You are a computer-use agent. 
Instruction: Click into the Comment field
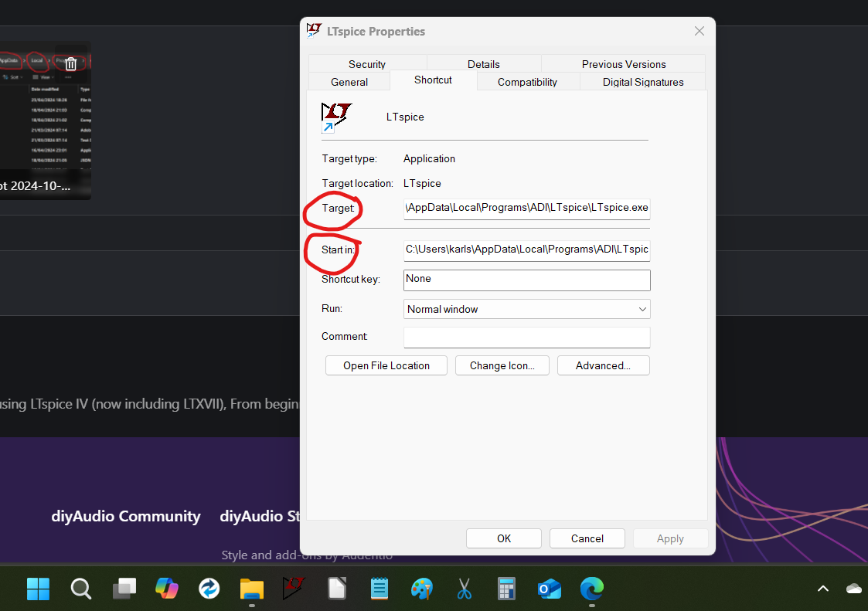526,337
